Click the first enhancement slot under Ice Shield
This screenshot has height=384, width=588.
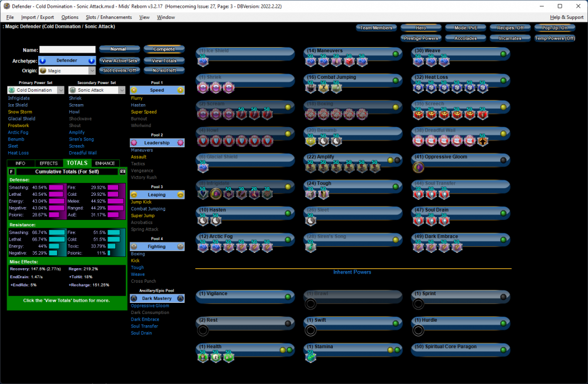(x=203, y=61)
